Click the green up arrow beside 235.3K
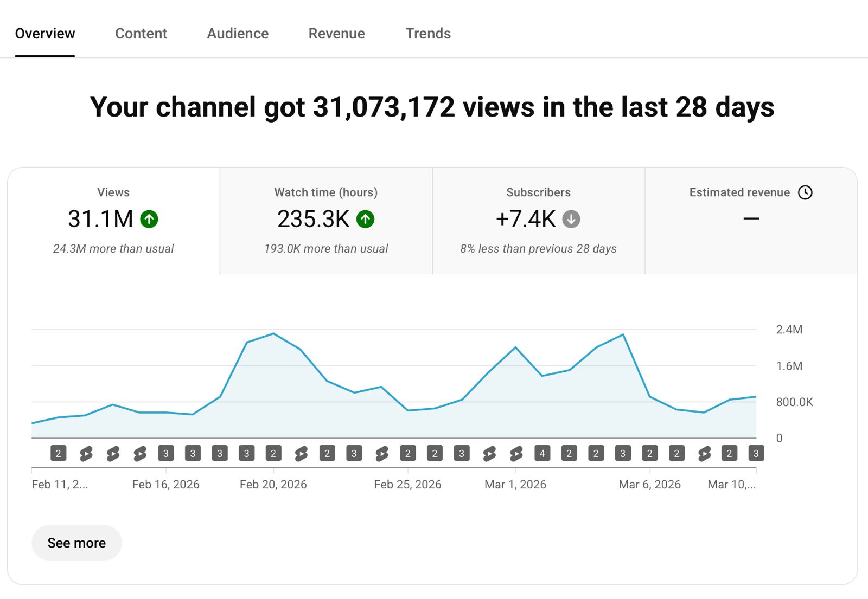Screen dimensions: 868x599 (365, 219)
